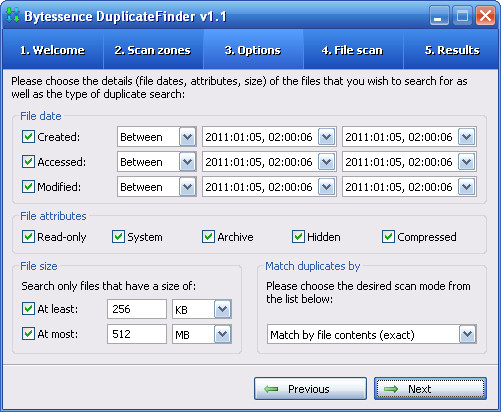Switch to the 2. Scan zones tab
The image size is (501, 412).
[153, 49]
